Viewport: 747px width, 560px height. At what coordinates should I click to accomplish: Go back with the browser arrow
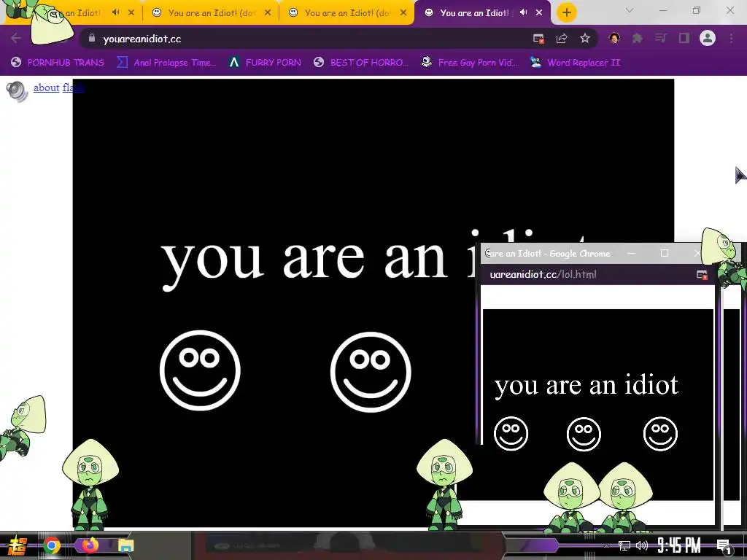tap(16, 38)
